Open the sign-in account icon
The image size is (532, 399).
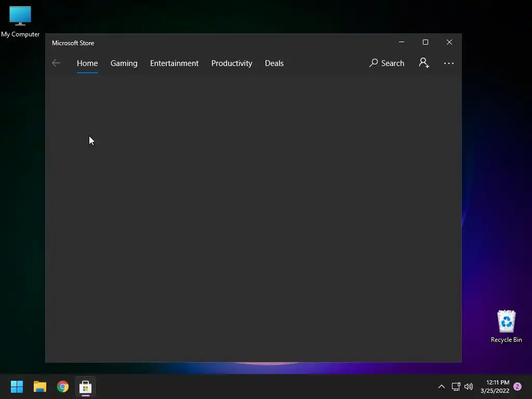[424, 63]
